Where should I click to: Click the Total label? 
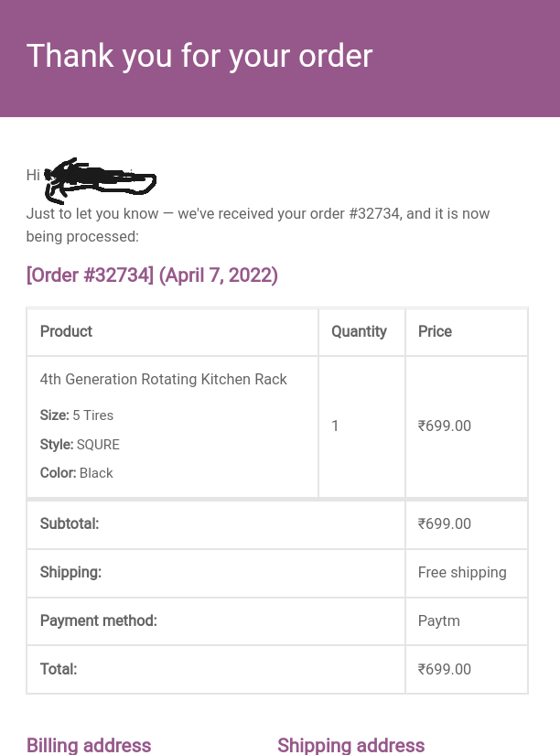tap(59, 669)
